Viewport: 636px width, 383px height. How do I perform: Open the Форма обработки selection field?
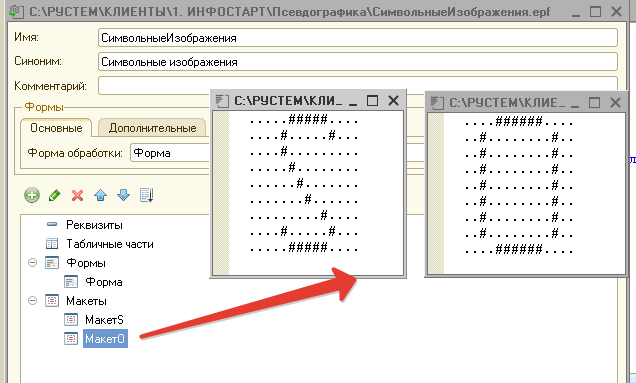pos(170,153)
